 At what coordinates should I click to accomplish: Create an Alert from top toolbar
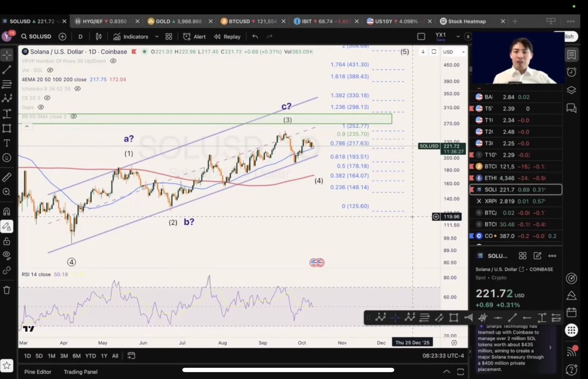click(x=195, y=37)
